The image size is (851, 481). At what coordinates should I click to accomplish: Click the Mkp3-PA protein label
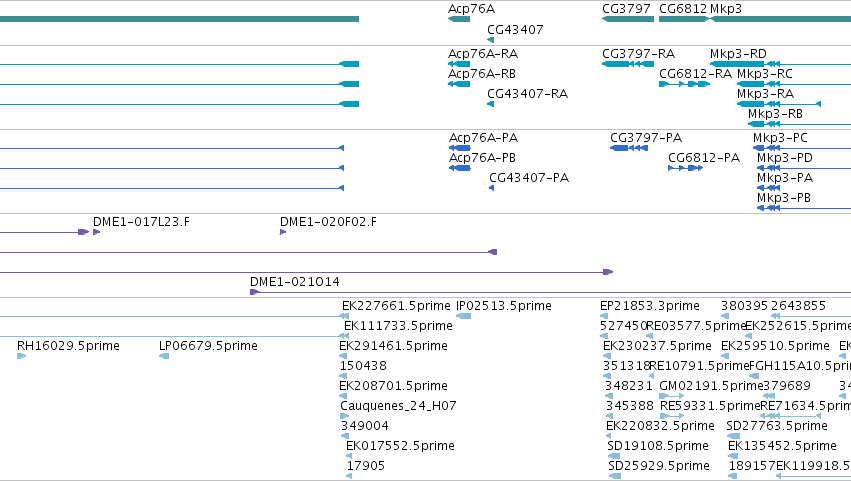click(785, 178)
